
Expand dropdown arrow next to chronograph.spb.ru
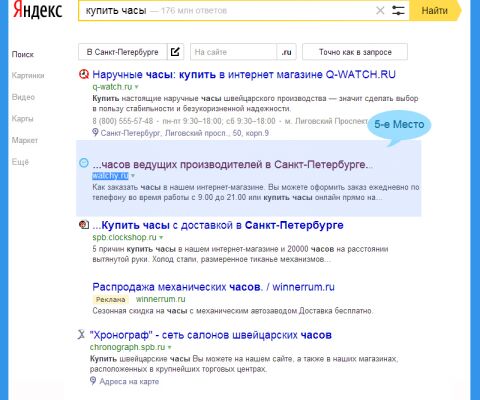click(x=169, y=347)
